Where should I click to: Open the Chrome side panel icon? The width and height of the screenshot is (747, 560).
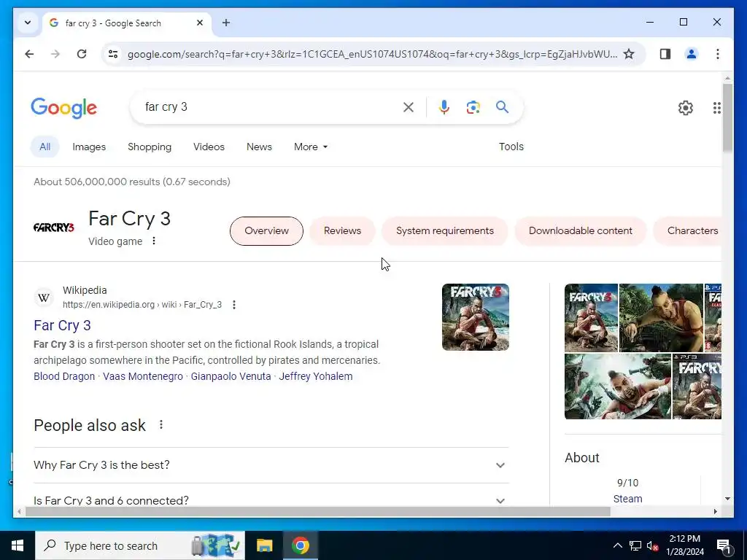pos(665,54)
